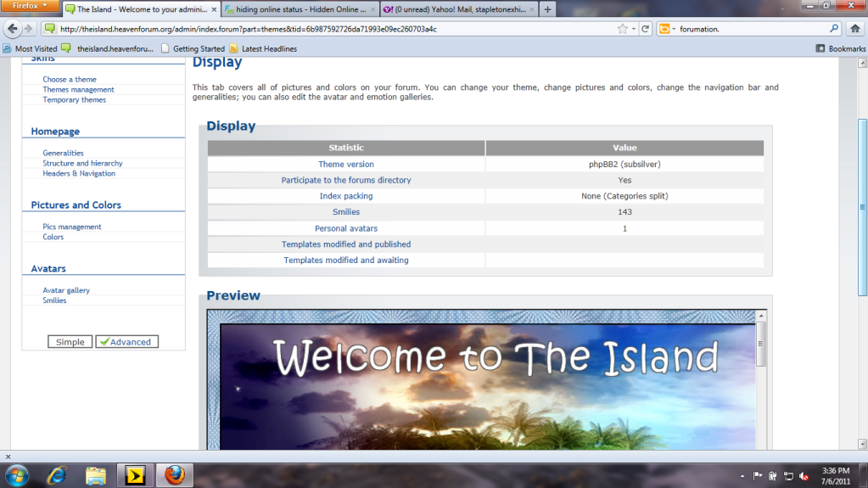Open Themes management link in sidebar
868x488 pixels.
tap(78, 89)
